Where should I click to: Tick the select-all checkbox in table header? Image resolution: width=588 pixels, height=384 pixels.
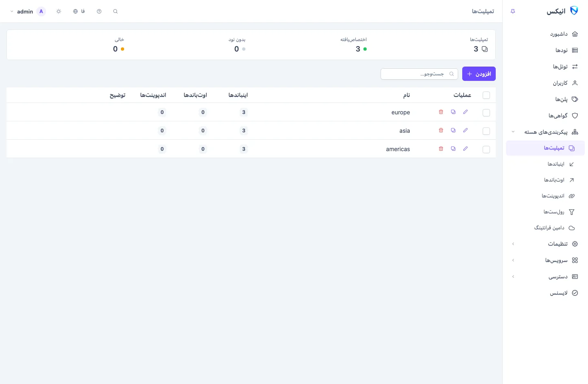[486, 95]
